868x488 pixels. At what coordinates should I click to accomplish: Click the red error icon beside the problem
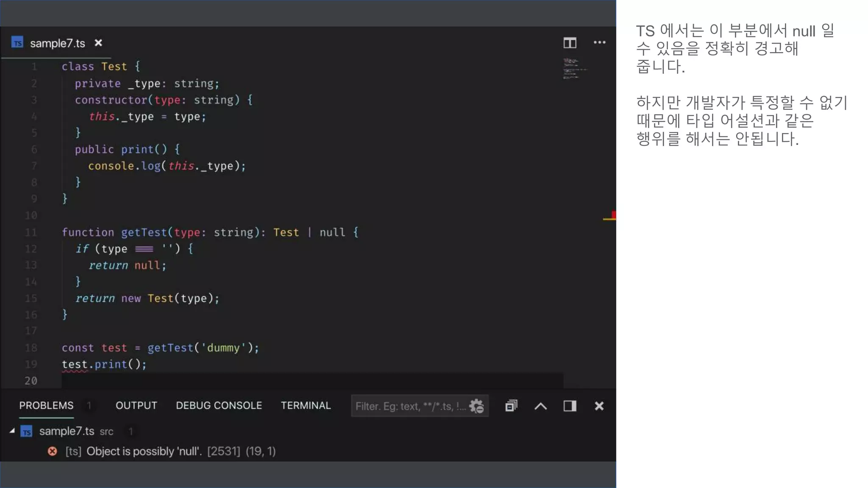coord(53,451)
